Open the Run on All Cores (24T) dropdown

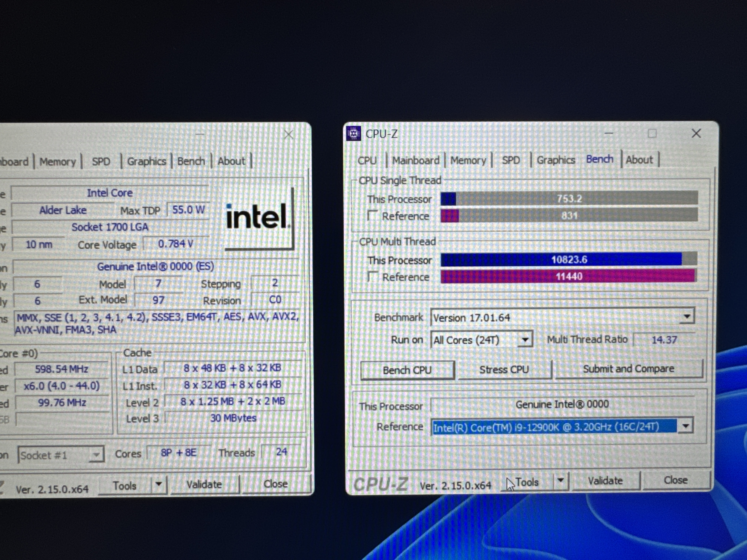pyautogui.click(x=525, y=340)
